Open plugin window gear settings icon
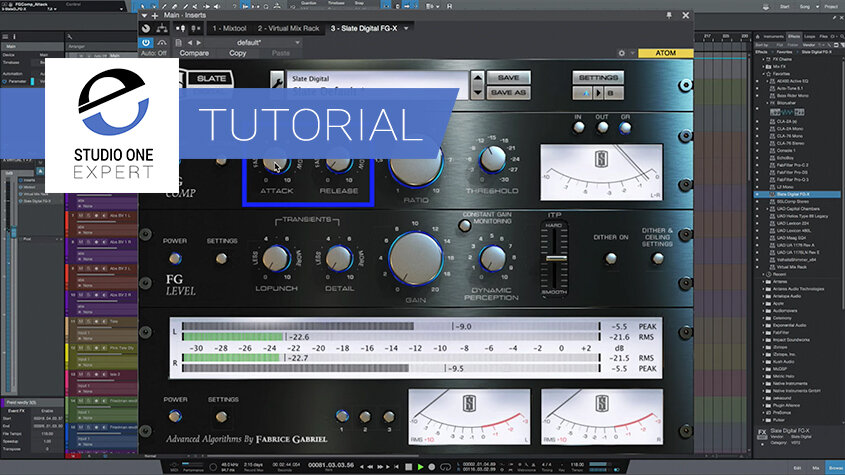This screenshot has height=475, width=845. pos(621,53)
